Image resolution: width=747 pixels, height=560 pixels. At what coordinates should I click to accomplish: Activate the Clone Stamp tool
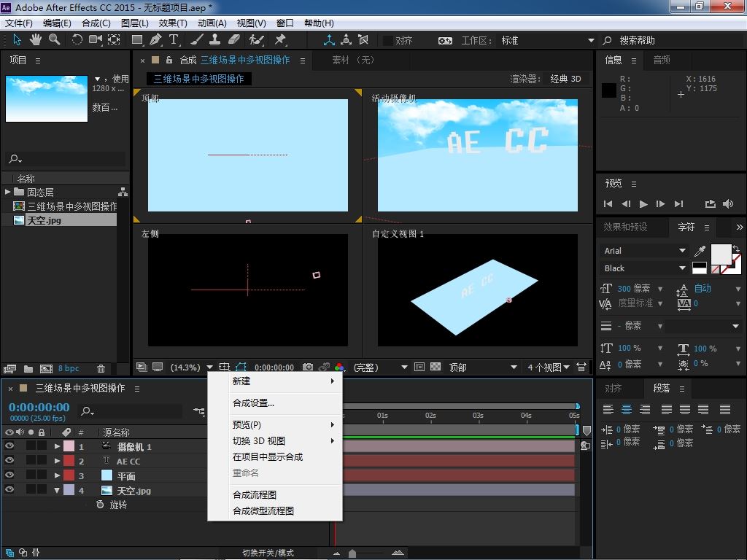click(215, 40)
